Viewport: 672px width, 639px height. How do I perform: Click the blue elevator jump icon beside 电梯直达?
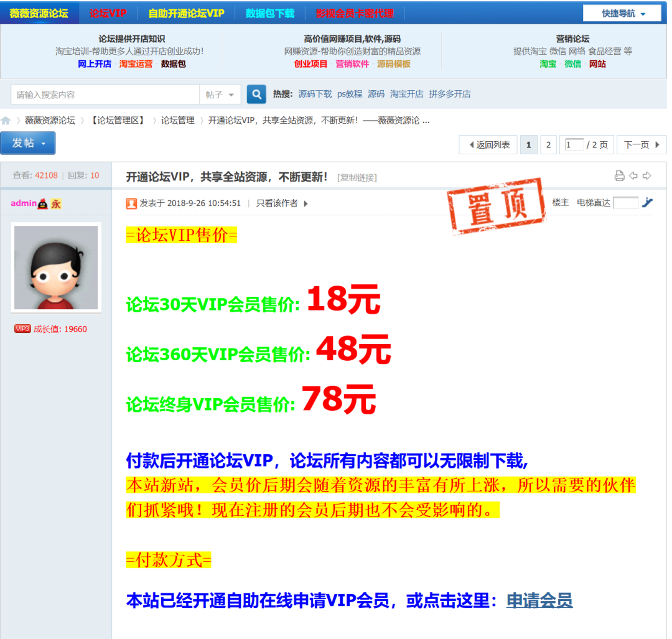click(x=647, y=202)
